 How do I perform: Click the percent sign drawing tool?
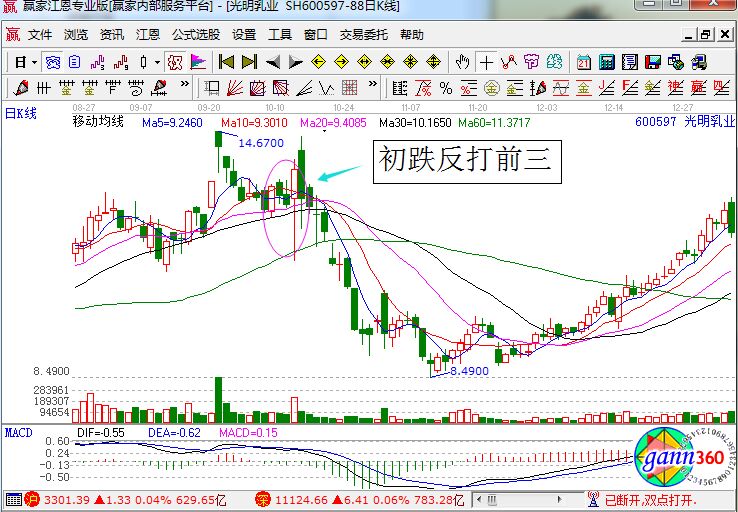pos(446,87)
